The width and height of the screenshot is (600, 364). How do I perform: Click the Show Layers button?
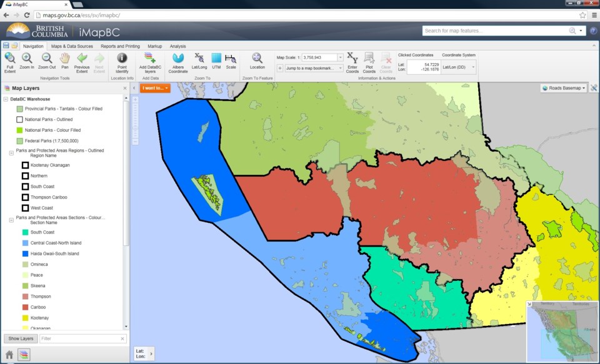tap(21, 338)
